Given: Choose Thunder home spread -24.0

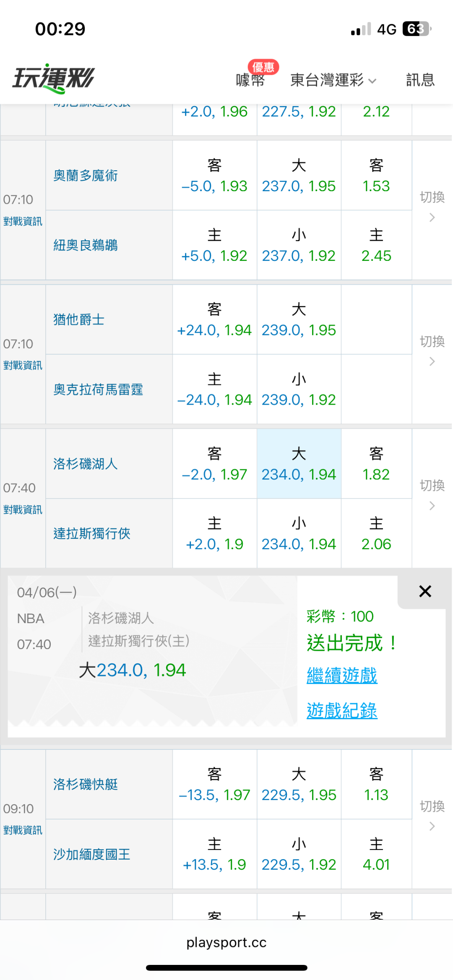Looking at the screenshot, I should [214, 390].
